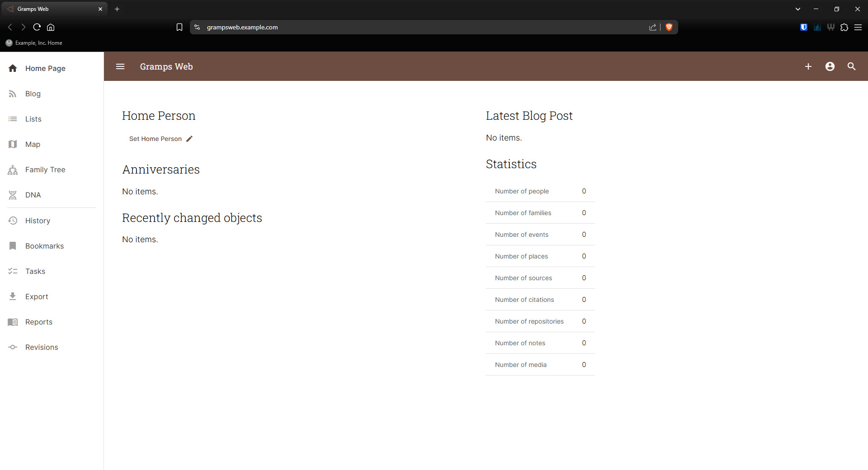Viewport: 868px width, 470px height.
Task: Reload the page with the refresh icon
Action: [37, 27]
